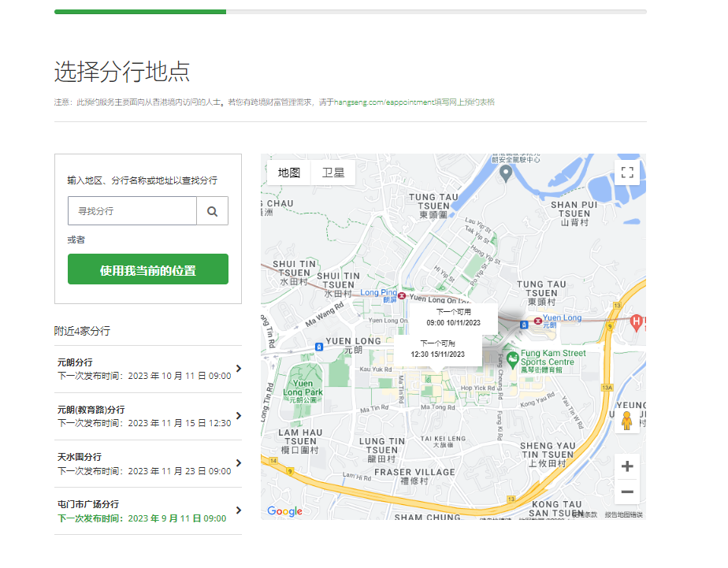Viewport: 728px width, 568px height.
Task: Click the search magnifier icon
Action: click(x=213, y=210)
